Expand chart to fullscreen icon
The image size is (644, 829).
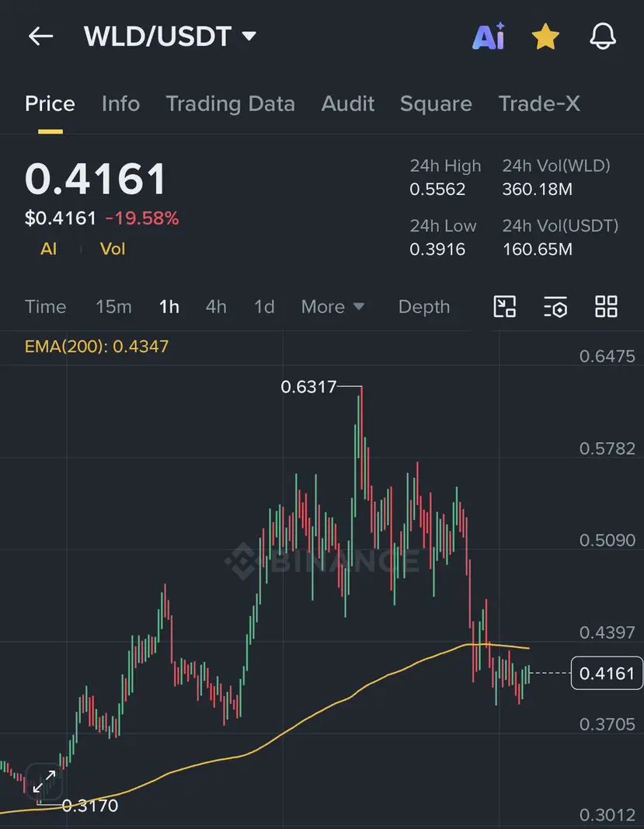[44, 782]
